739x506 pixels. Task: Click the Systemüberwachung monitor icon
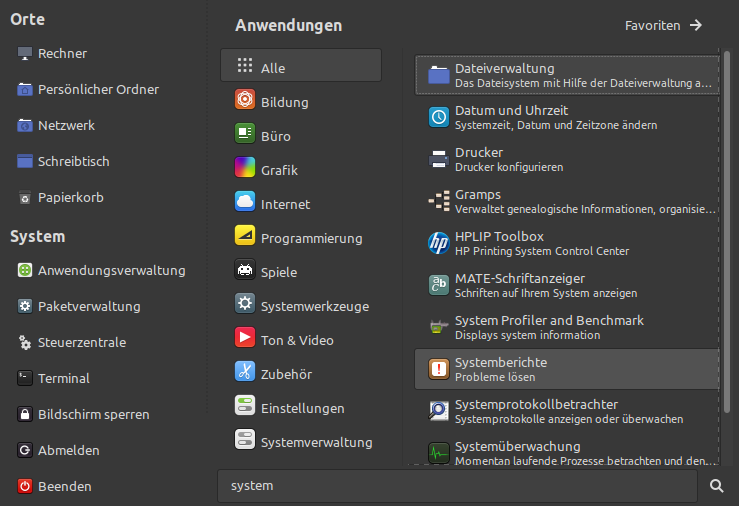pyautogui.click(x=439, y=453)
